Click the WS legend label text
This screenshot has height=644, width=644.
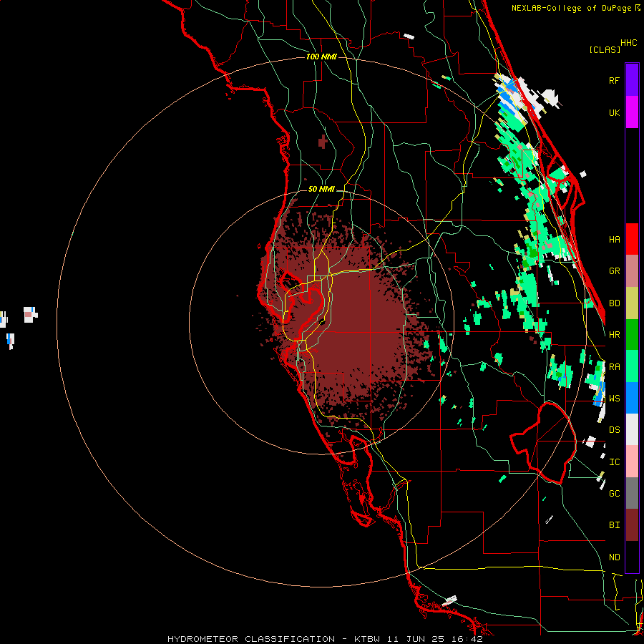coord(614,399)
